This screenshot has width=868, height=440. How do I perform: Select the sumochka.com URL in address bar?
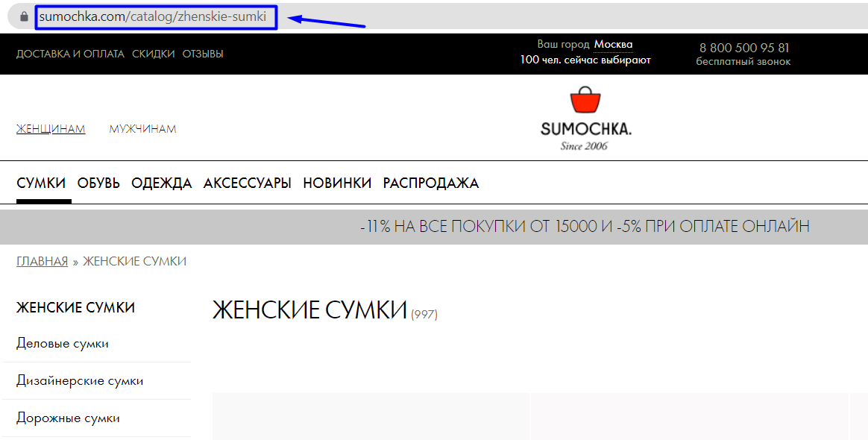click(153, 16)
